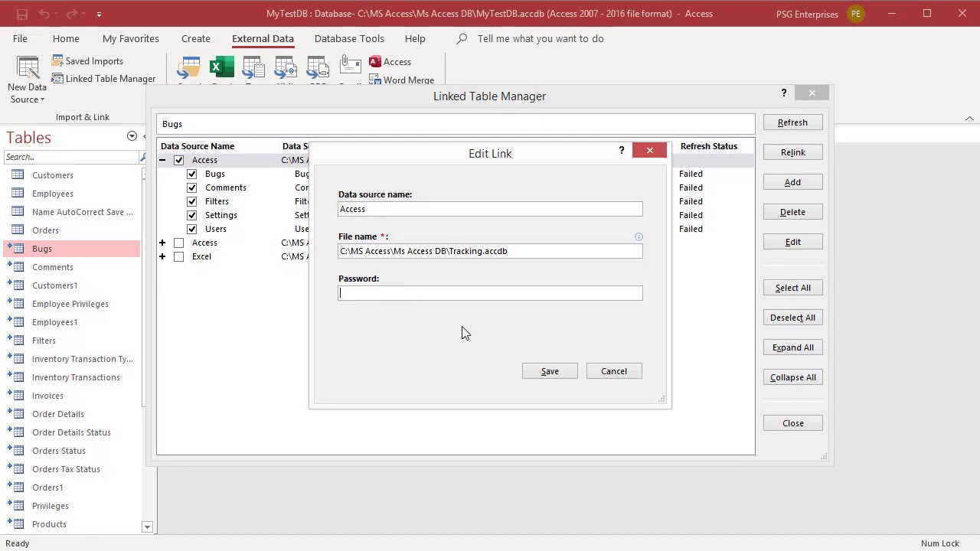Select the Products linked table
This screenshot has width=980, height=551.
click(49, 524)
